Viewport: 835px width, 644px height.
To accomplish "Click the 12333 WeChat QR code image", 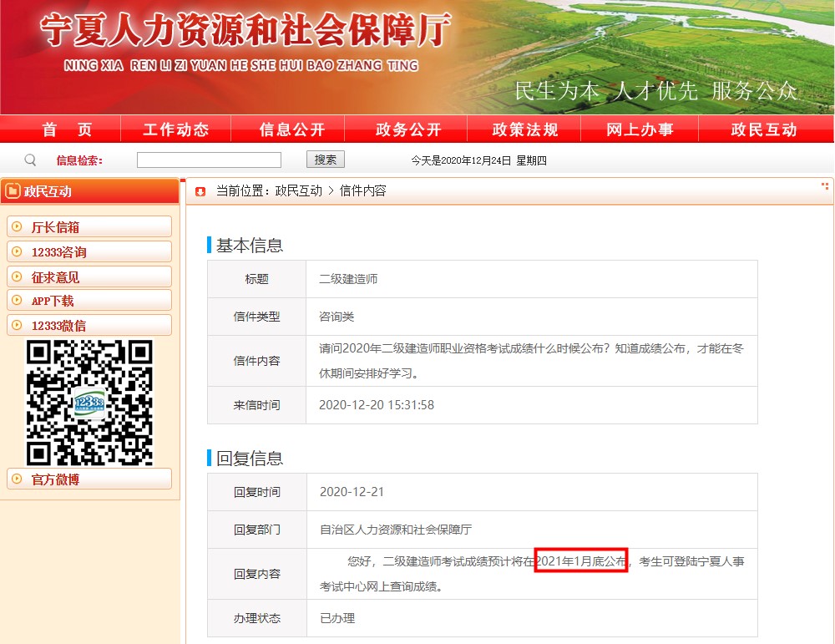I will click(90, 403).
